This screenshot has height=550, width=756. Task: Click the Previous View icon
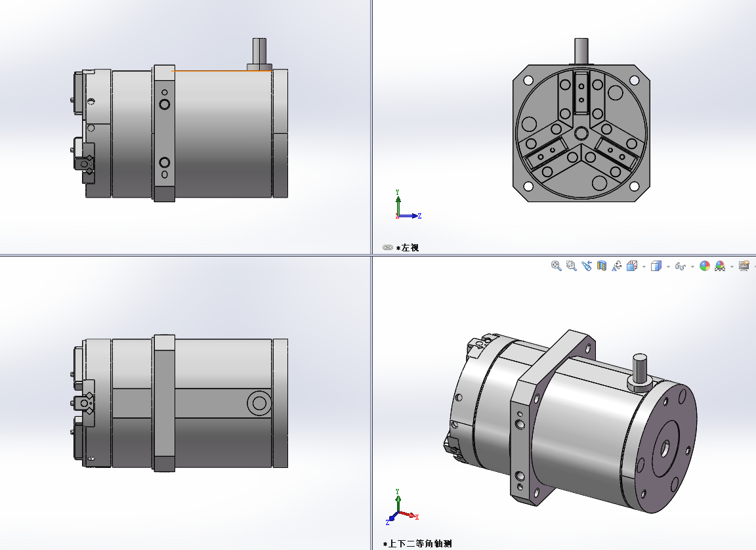click(x=586, y=266)
